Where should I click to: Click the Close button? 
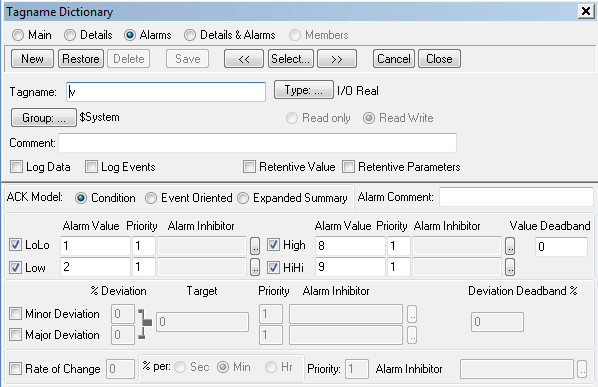coord(439,59)
